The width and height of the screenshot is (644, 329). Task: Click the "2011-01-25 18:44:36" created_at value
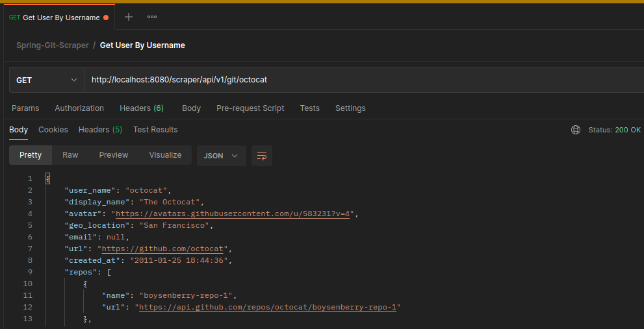[179, 260]
